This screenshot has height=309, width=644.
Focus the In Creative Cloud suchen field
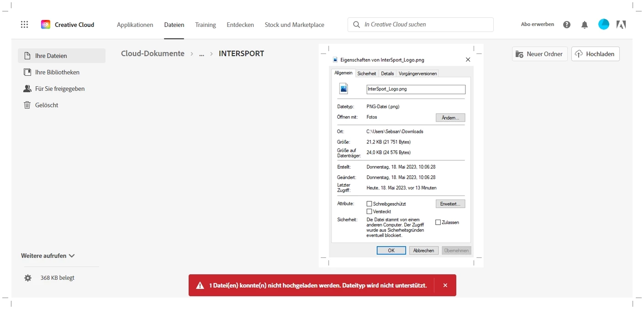[x=421, y=25]
